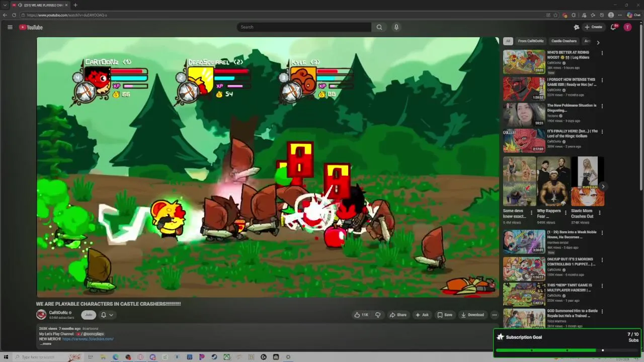644x362 pixels.
Task: Start voice search with microphone icon
Action: 396,27
